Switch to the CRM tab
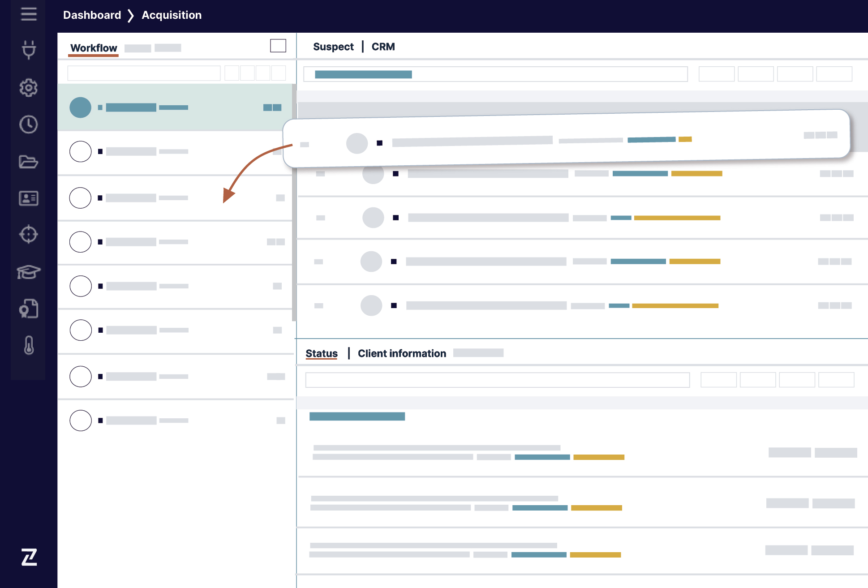 [x=383, y=47]
